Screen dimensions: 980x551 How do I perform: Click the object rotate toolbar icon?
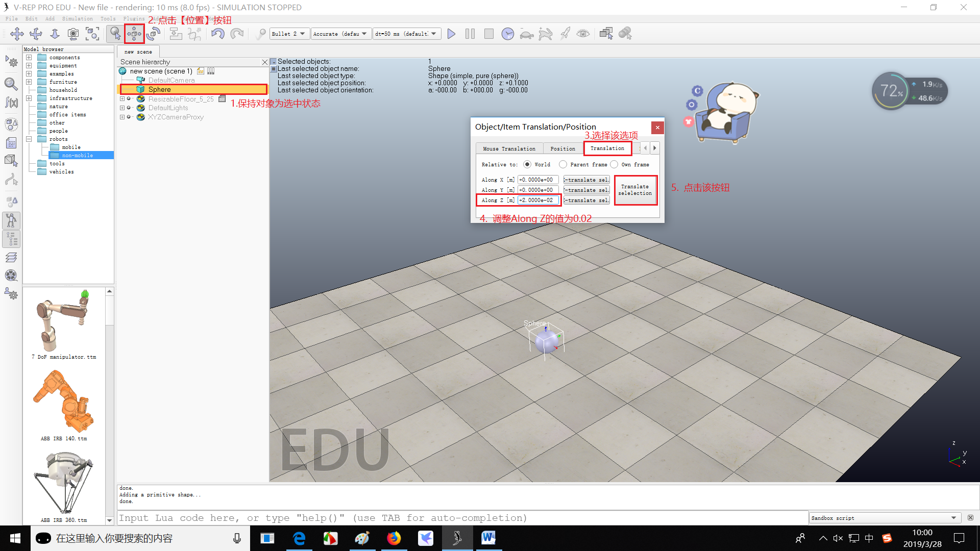153,34
